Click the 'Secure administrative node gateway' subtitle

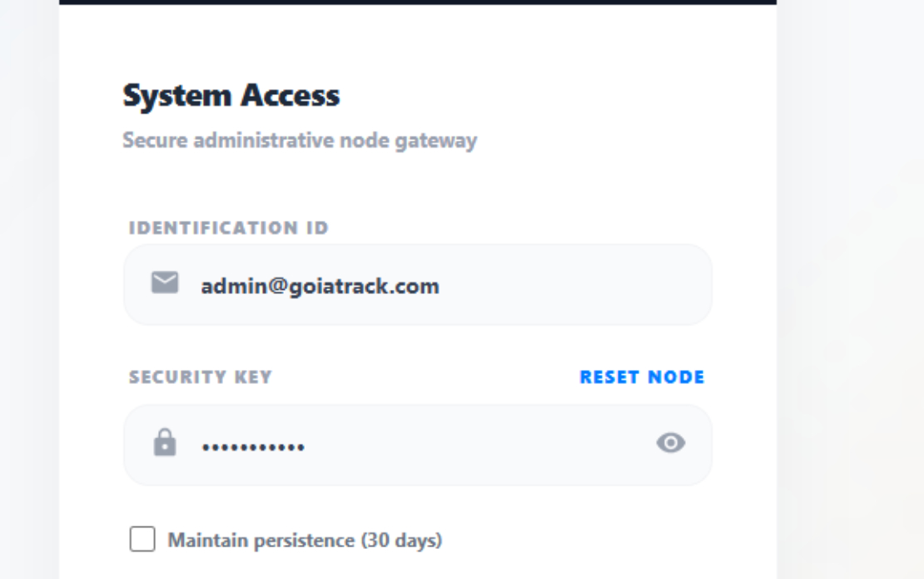(x=300, y=141)
